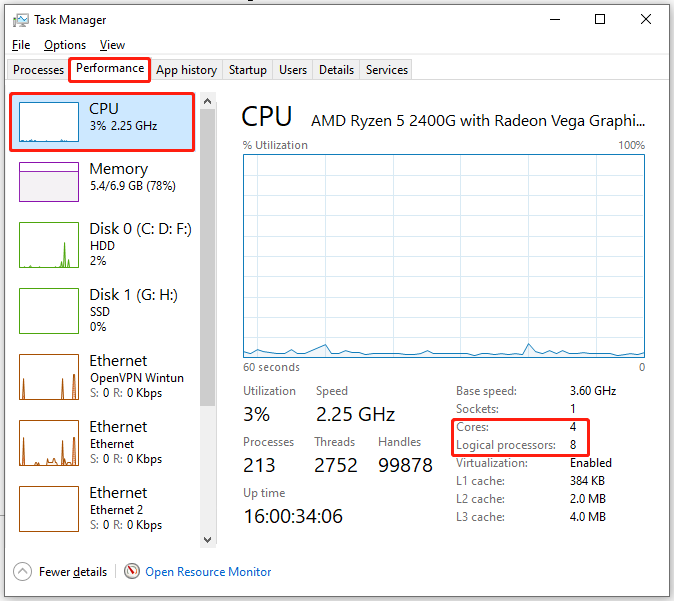The image size is (674, 601).
Task: Open the Disk 0 HDD graph
Action: tap(49, 245)
